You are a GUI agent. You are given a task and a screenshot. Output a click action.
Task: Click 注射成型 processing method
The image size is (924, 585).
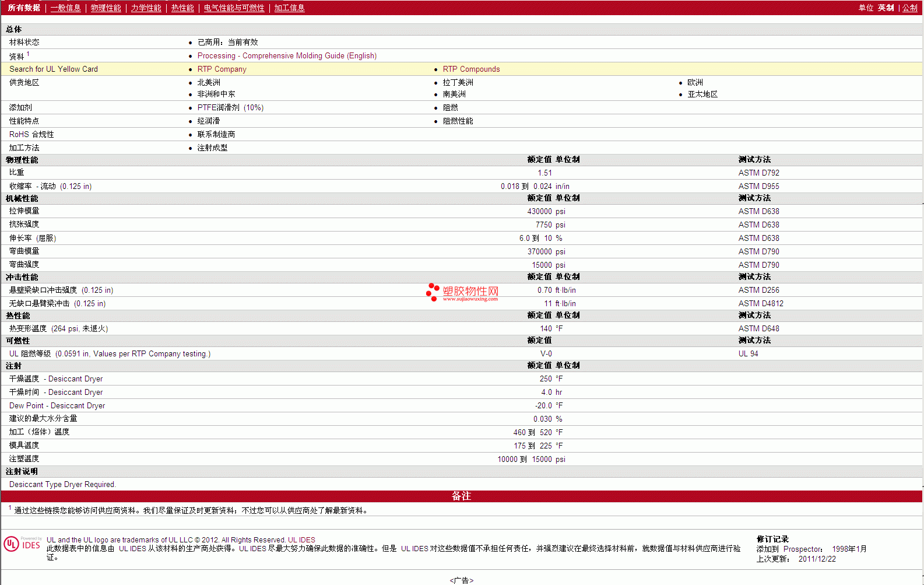point(212,148)
